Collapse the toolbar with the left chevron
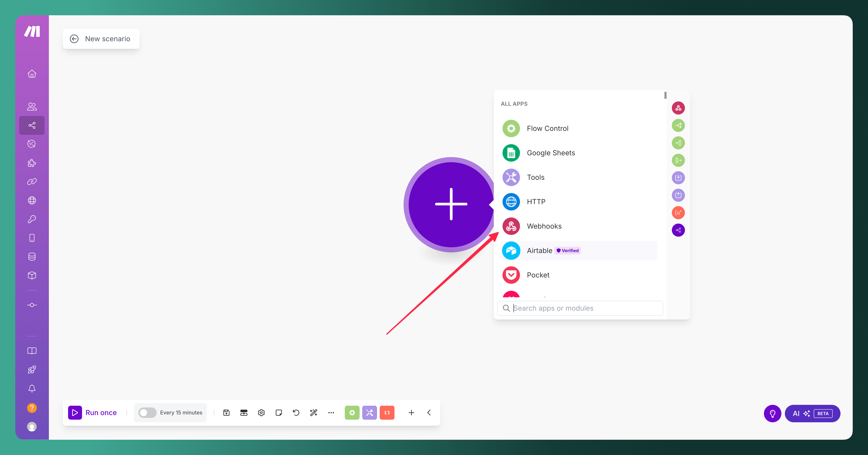Image resolution: width=868 pixels, height=455 pixels. [429, 412]
